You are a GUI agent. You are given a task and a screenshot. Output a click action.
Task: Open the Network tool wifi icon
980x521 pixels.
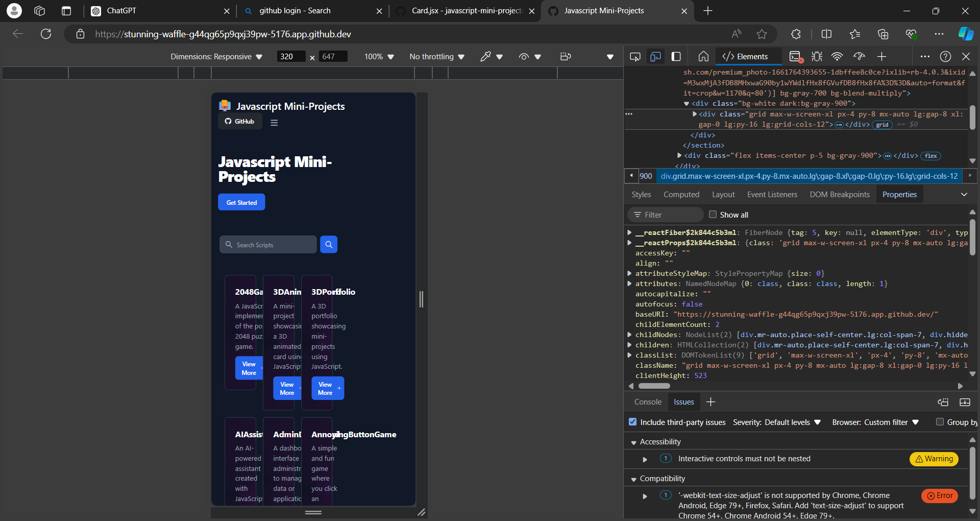point(837,57)
